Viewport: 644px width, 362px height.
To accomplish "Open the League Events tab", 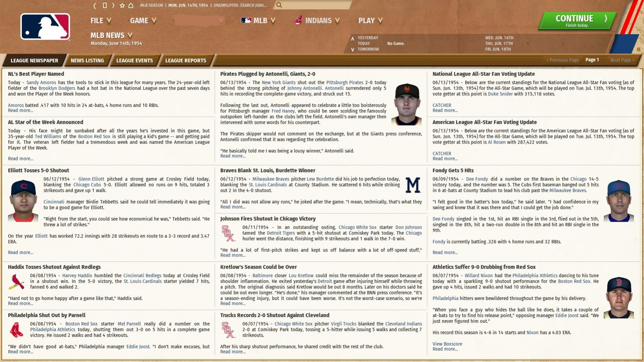I will [135, 60].
